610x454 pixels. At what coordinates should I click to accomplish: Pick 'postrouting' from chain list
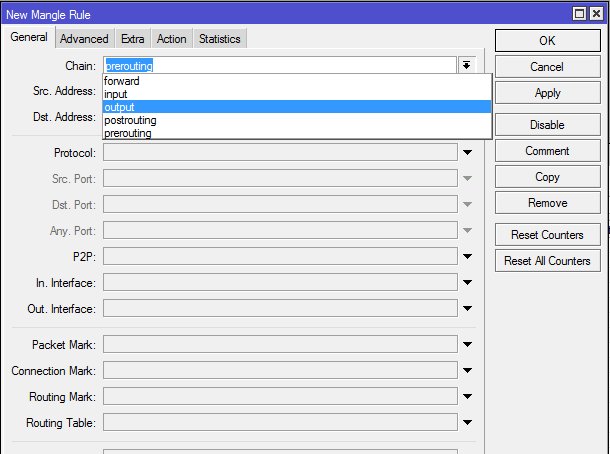pyautogui.click(x=130, y=120)
